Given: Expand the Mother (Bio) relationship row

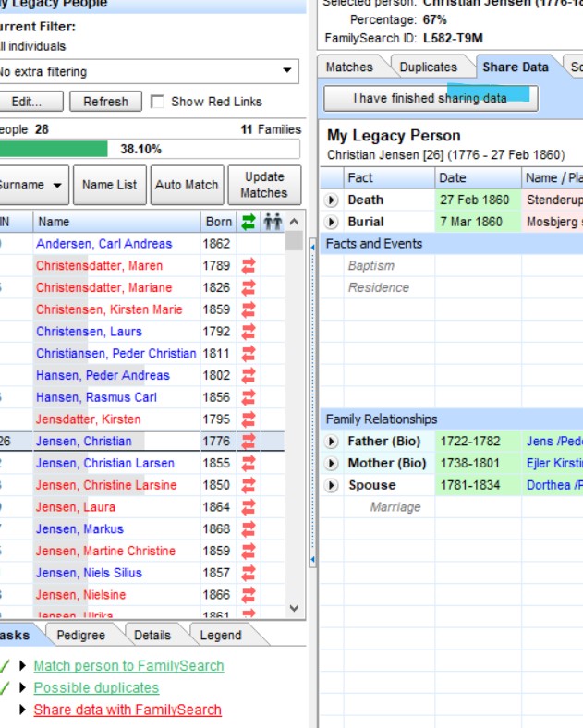Looking at the screenshot, I should (331, 464).
